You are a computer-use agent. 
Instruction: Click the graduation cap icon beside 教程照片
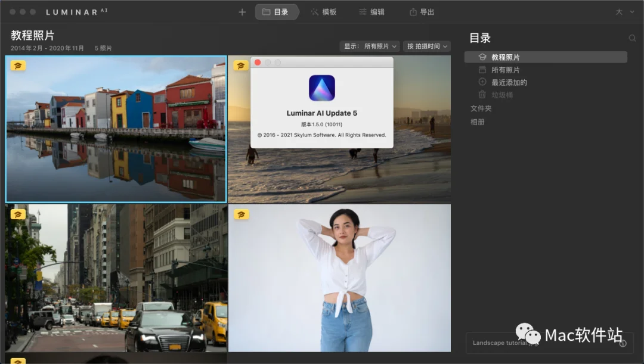[482, 57]
